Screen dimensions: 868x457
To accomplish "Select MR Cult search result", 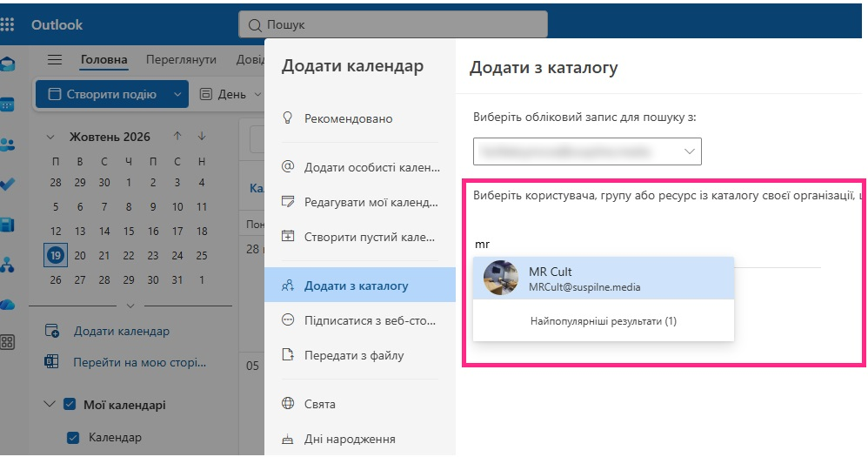I will point(604,279).
